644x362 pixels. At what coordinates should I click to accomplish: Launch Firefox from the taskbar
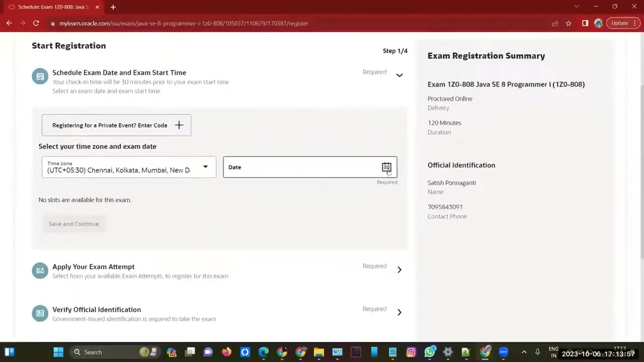tap(226, 352)
